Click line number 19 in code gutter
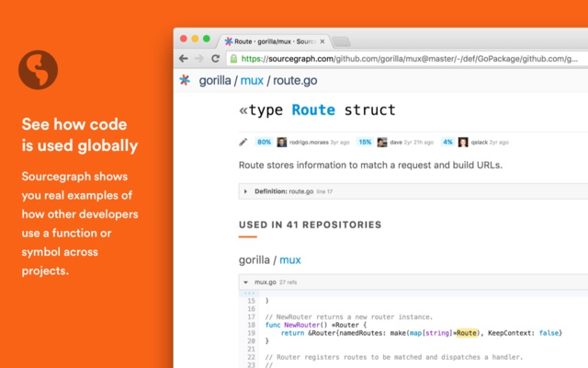The image size is (588, 368). tap(251, 333)
